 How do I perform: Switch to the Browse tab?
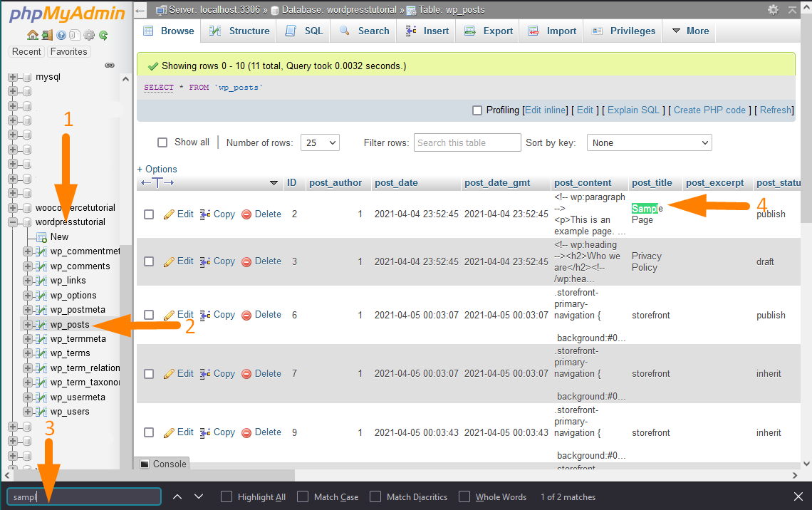pos(169,31)
